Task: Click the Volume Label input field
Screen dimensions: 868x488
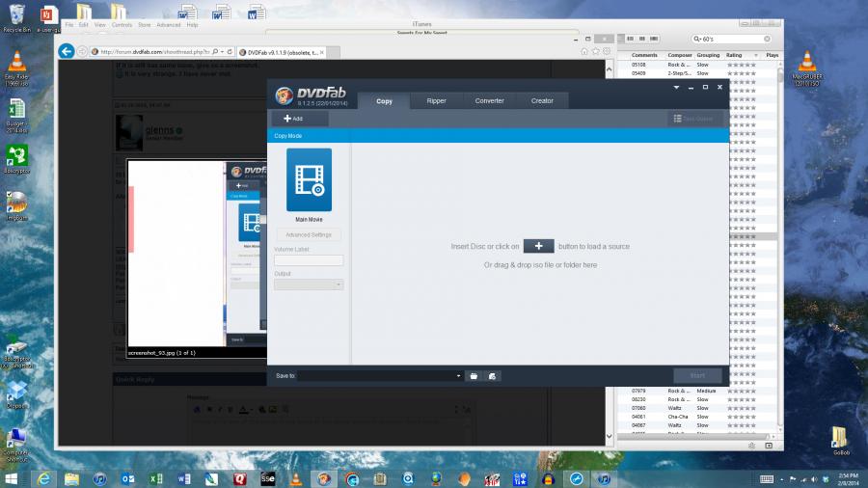Action: [309, 260]
